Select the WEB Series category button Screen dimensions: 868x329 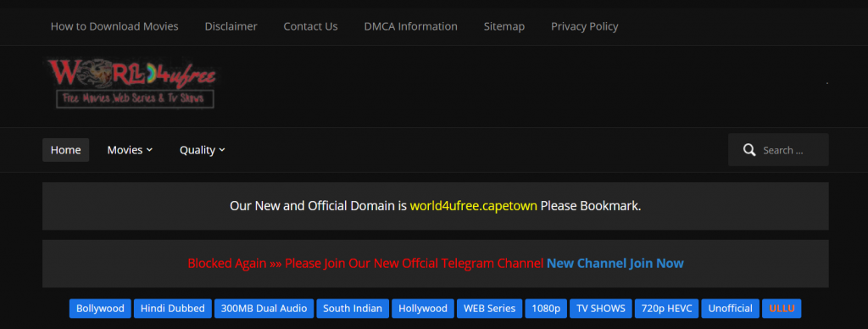(490, 309)
